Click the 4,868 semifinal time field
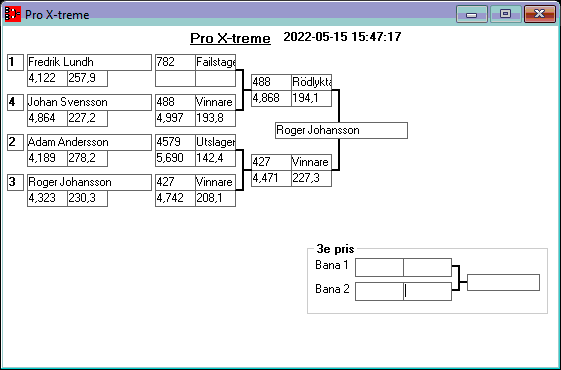Image resolution: width=561 pixels, height=370 pixels. tap(271, 98)
